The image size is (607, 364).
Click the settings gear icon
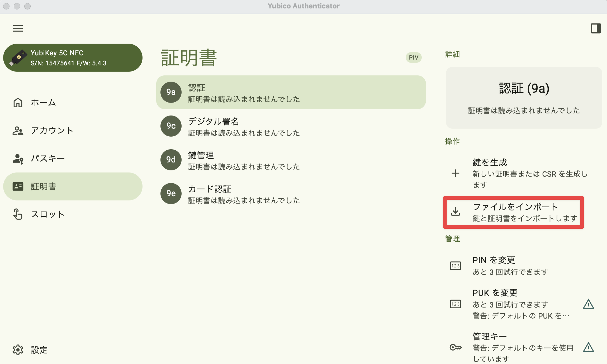click(18, 350)
